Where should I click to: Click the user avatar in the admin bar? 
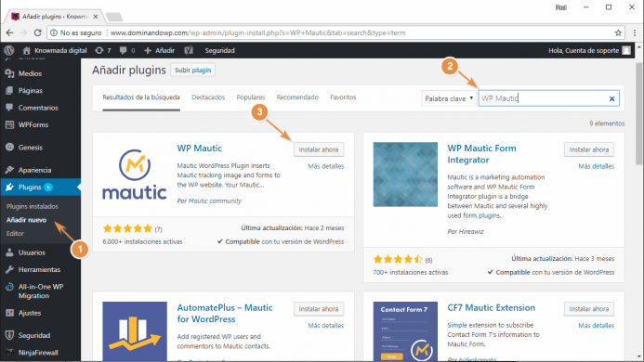tap(626, 50)
